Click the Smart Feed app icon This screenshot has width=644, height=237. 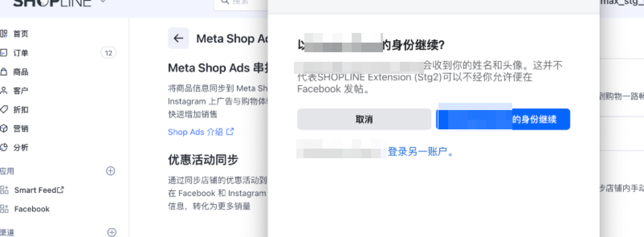point(4,190)
